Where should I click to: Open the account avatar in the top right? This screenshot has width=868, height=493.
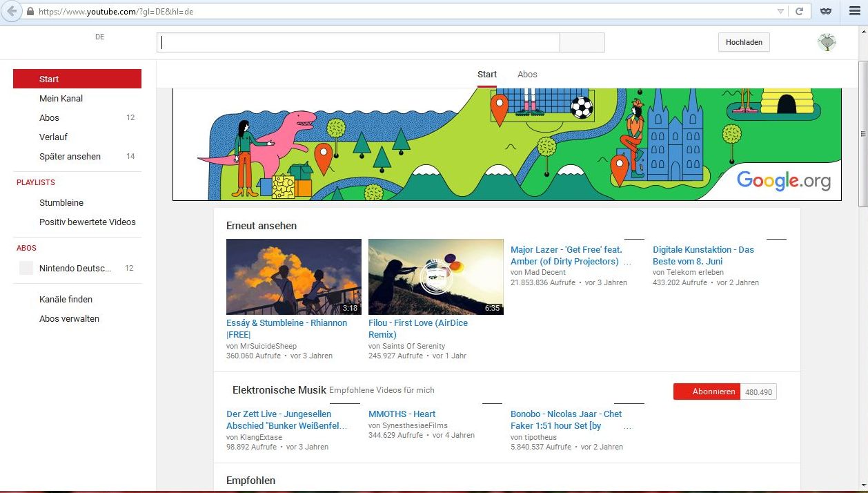(827, 42)
